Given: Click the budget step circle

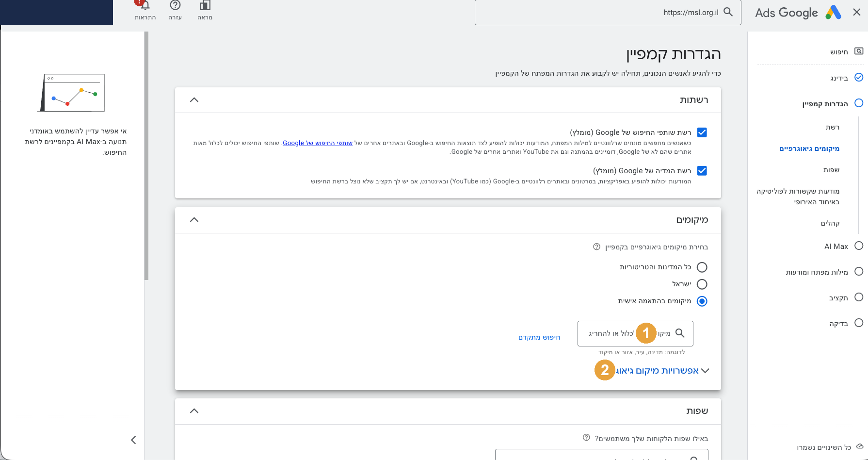Looking at the screenshot, I should 859,297.
